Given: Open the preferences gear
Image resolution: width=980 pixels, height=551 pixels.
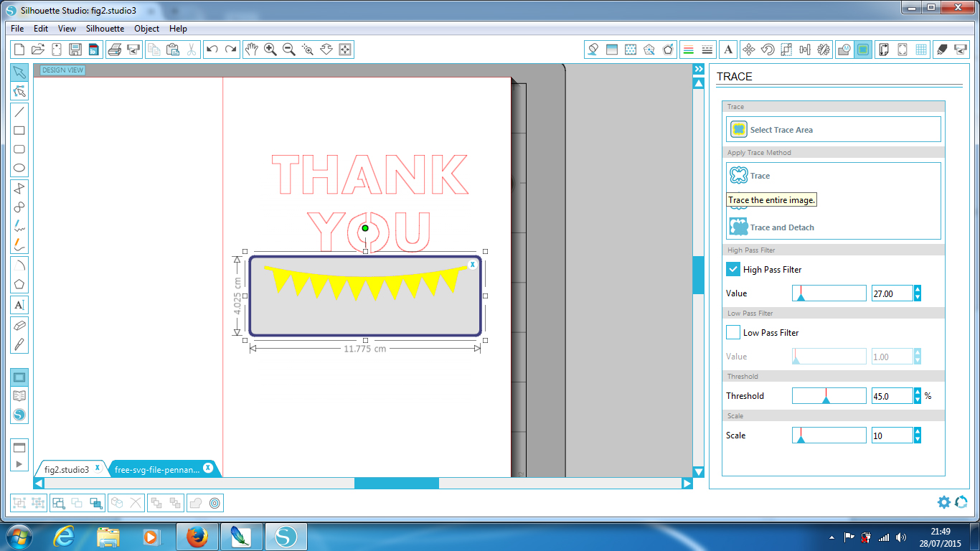Looking at the screenshot, I should pyautogui.click(x=944, y=502).
